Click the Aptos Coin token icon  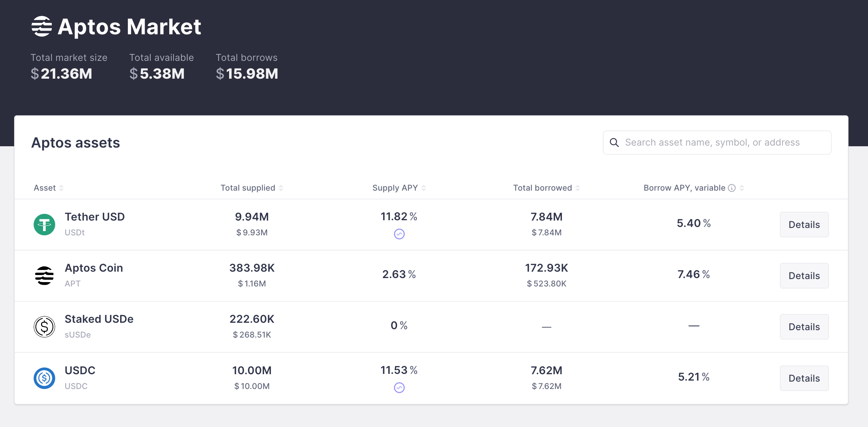click(44, 276)
